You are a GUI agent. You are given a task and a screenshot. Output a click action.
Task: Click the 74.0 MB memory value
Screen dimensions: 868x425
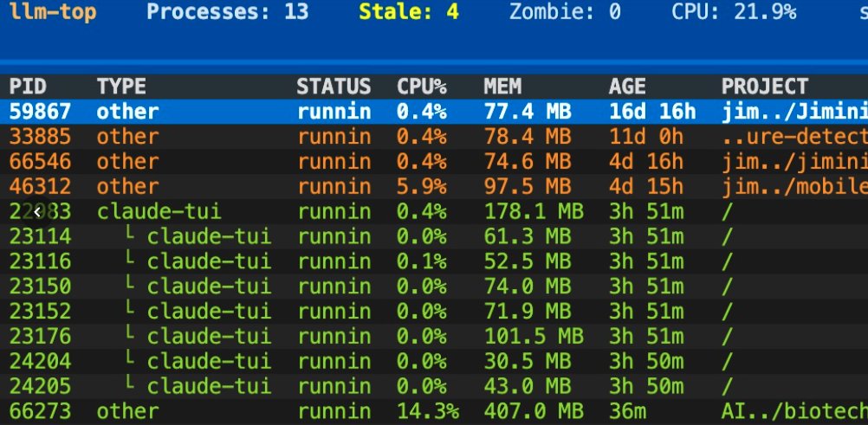click(528, 287)
